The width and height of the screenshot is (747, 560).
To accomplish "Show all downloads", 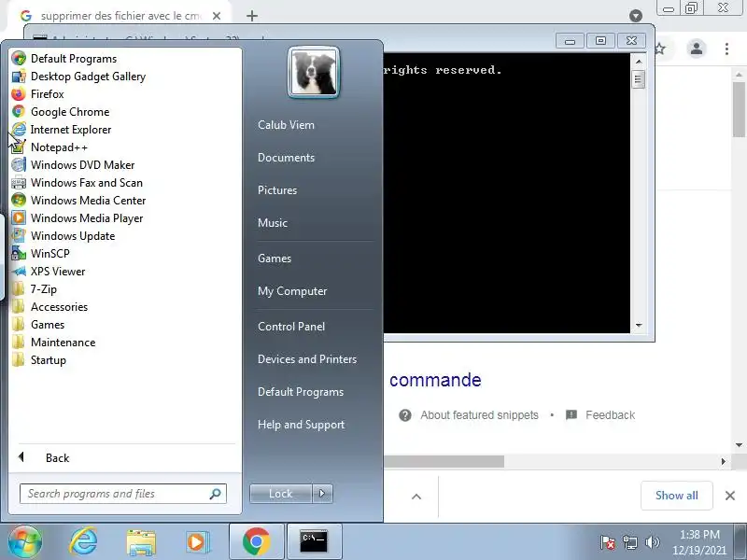I will tap(676, 496).
